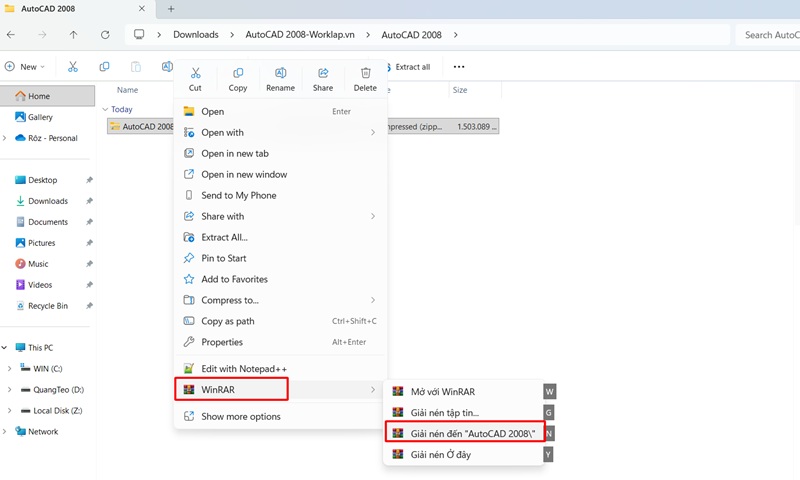Open the New dropdown button

coord(24,66)
